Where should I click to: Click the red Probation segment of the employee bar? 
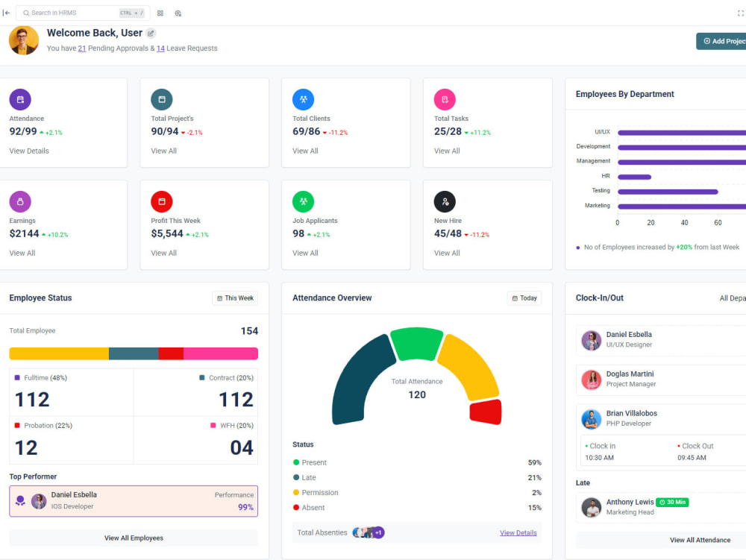(172, 353)
